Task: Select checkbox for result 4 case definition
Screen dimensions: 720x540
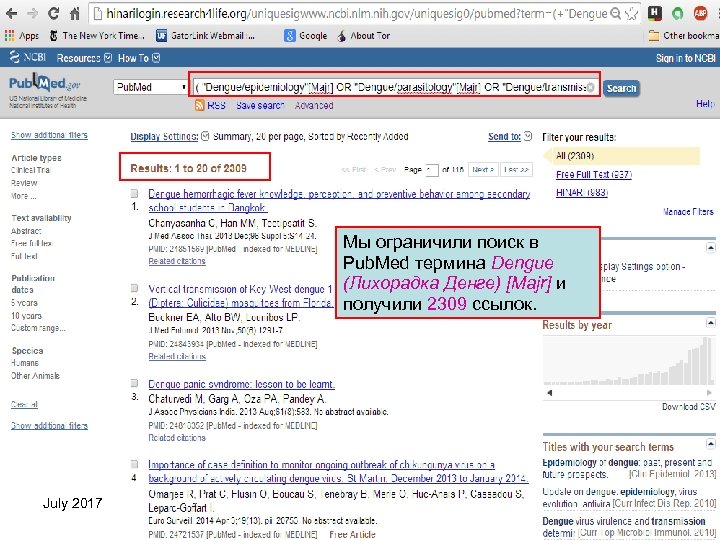Action: pyautogui.click(x=134, y=464)
